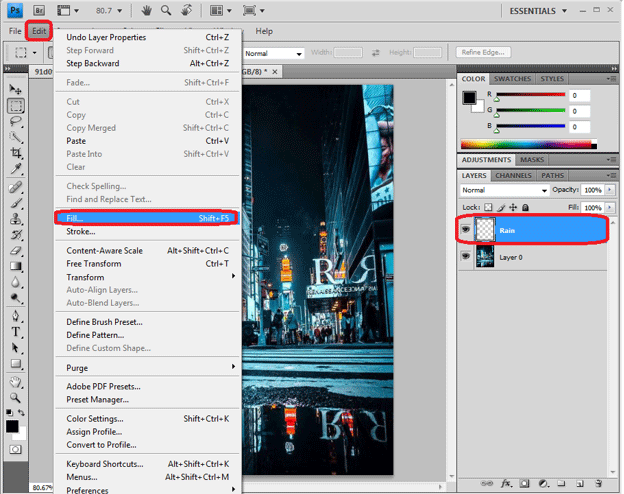Select the Type tool
Image resolution: width=624 pixels, height=494 pixels.
pos(16,331)
